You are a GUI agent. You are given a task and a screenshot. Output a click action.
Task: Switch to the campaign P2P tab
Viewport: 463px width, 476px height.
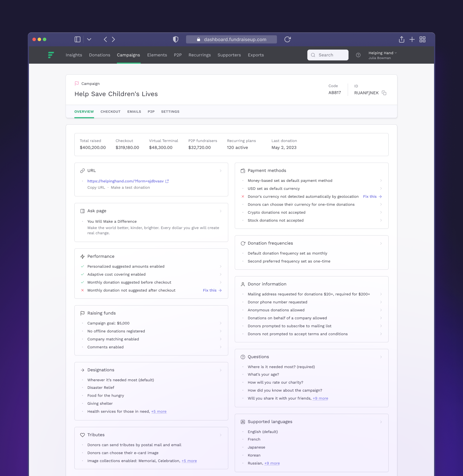[151, 111]
